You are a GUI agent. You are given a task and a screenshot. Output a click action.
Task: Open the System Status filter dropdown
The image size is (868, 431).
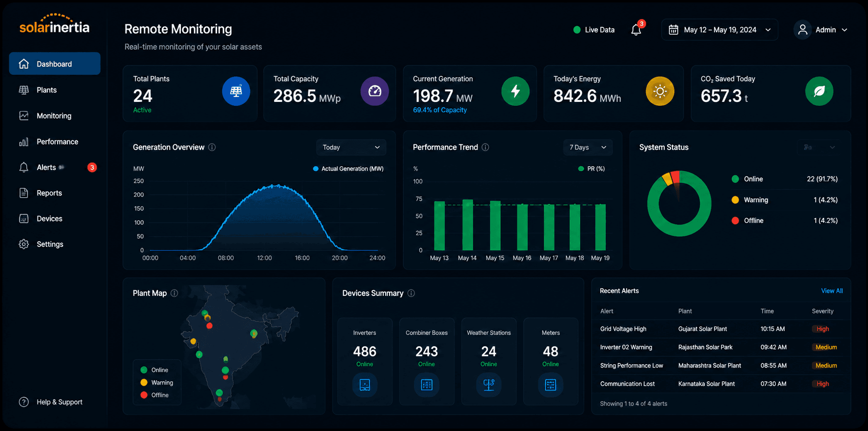[x=820, y=147]
